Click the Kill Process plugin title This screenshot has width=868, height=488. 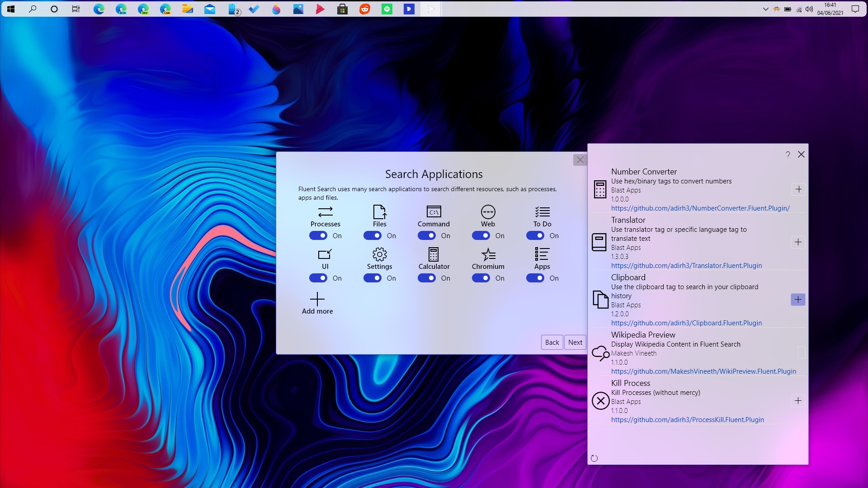coord(631,383)
